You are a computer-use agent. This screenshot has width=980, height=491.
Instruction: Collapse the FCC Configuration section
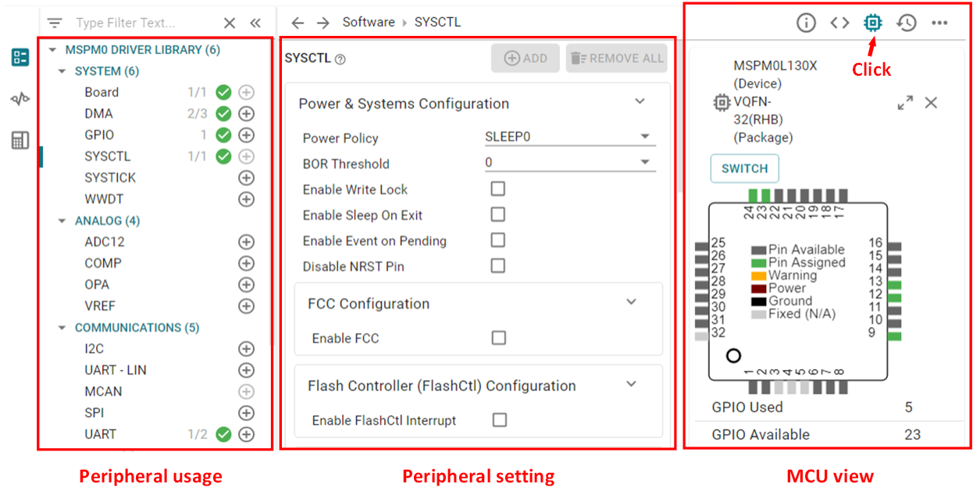[632, 302]
